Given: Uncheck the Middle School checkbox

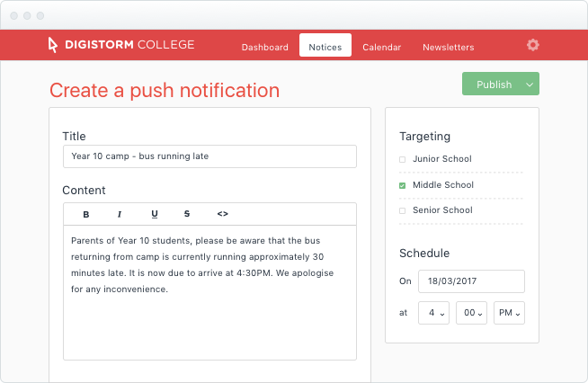Looking at the screenshot, I should [x=403, y=185].
